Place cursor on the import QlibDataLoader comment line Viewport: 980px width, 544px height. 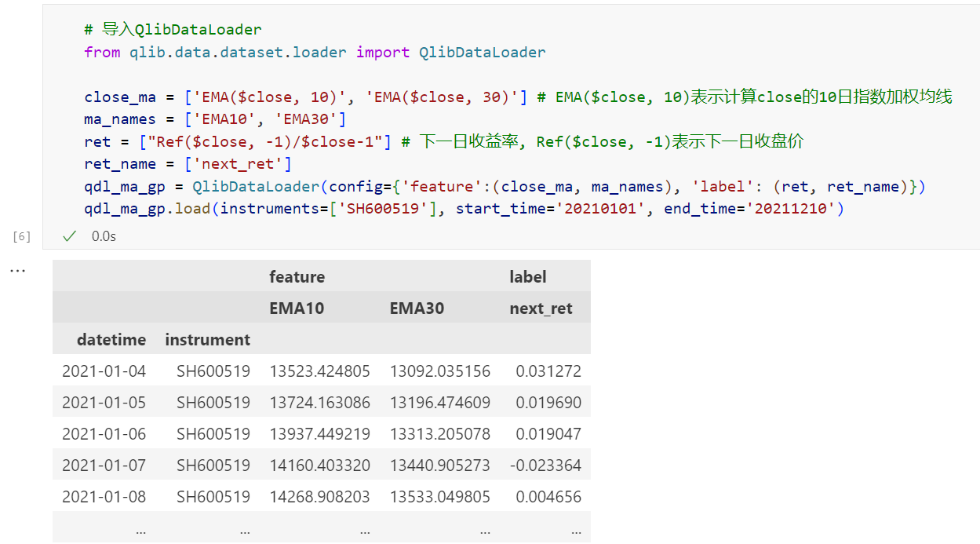pos(173,30)
